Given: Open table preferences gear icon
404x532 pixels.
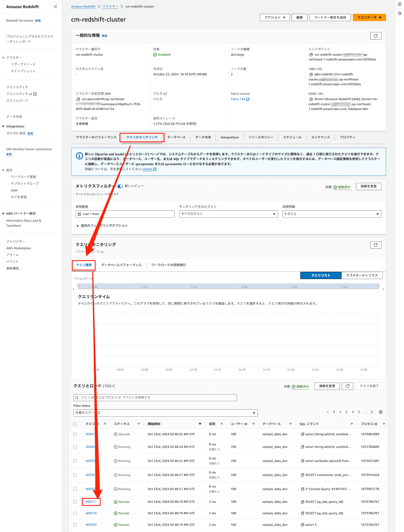Looking at the screenshot, I should [381, 412].
